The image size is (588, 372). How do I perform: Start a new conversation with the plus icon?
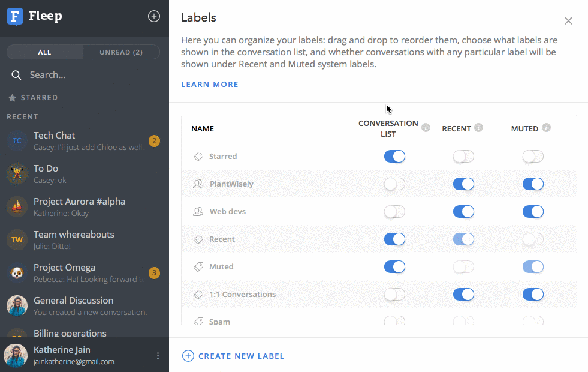pos(154,16)
